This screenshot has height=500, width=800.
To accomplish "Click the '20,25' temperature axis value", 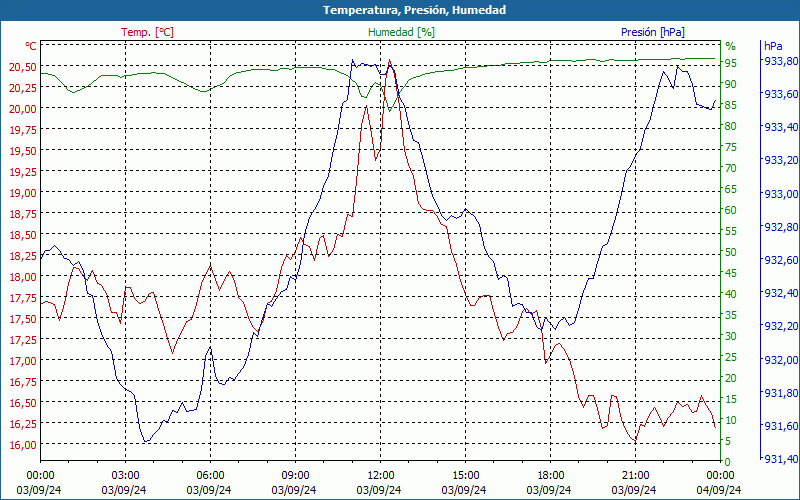I will (x=23, y=88).
